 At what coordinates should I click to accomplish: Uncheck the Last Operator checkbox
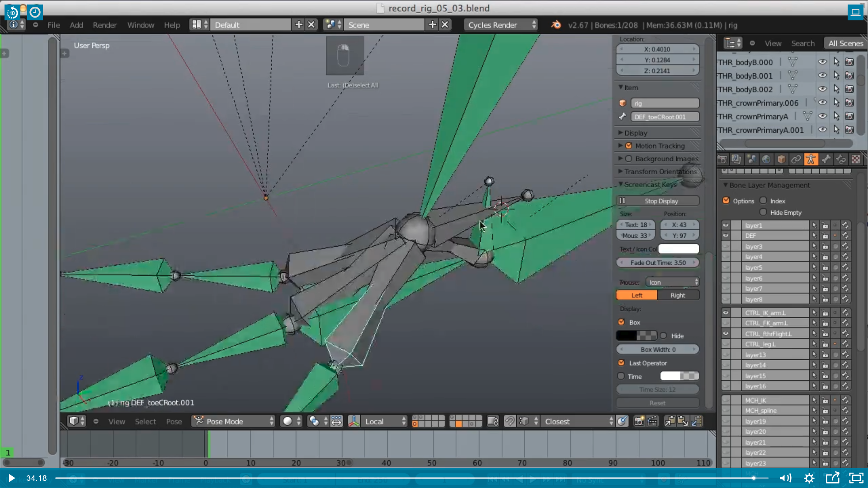coord(621,363)
